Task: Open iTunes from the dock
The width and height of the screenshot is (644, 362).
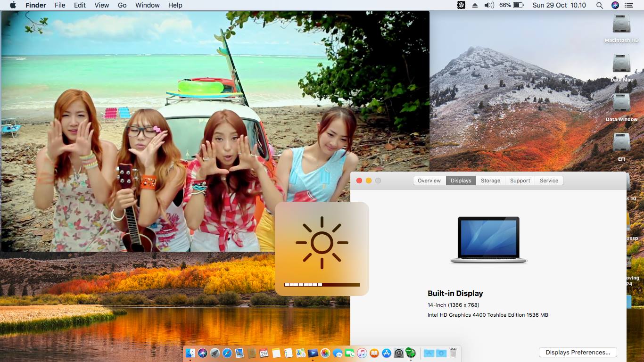Action: tap(362, 353)
